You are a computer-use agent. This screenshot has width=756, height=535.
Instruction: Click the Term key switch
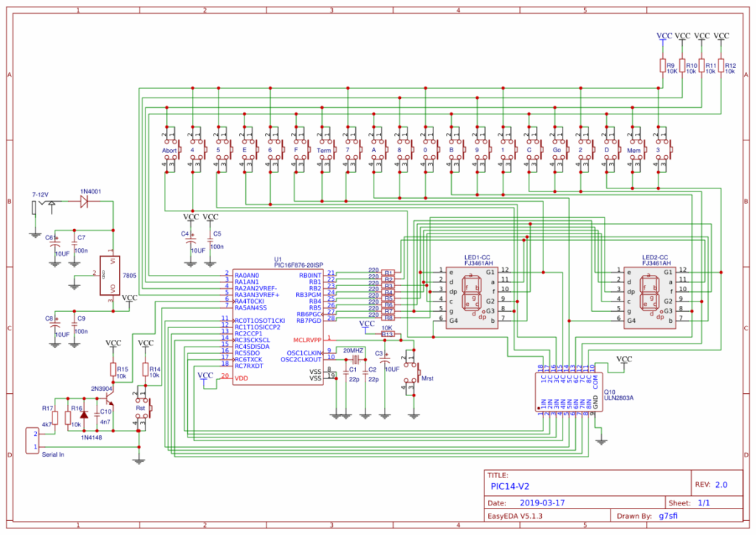click(325, 150)
